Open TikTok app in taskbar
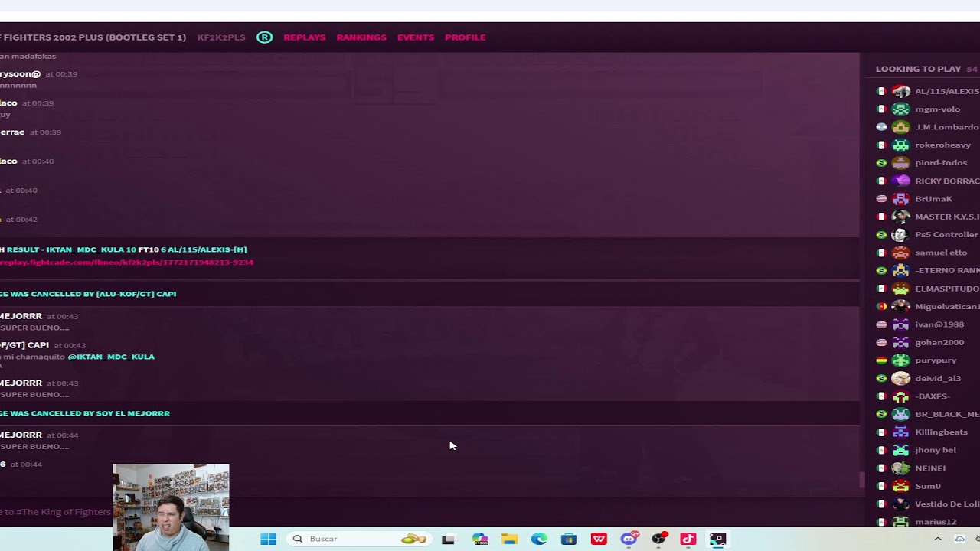Viewport: 980px width, 551px height. tap(688, 540)
